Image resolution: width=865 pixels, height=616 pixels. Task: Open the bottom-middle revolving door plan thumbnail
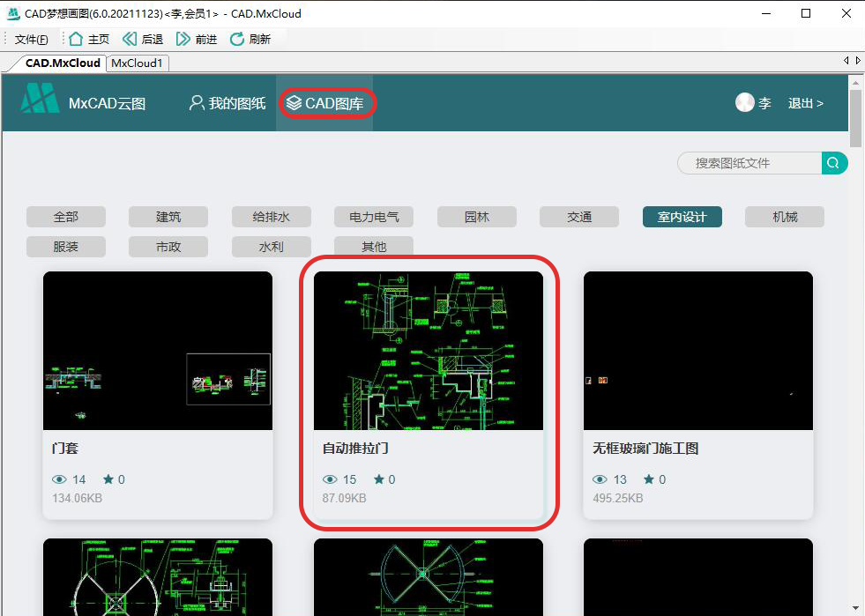428,577
